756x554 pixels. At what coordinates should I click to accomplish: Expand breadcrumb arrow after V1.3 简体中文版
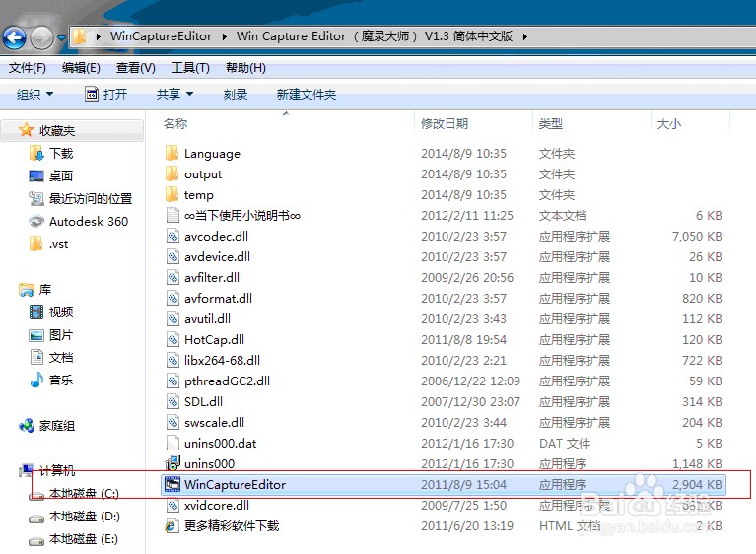click(x=525, y=36)
